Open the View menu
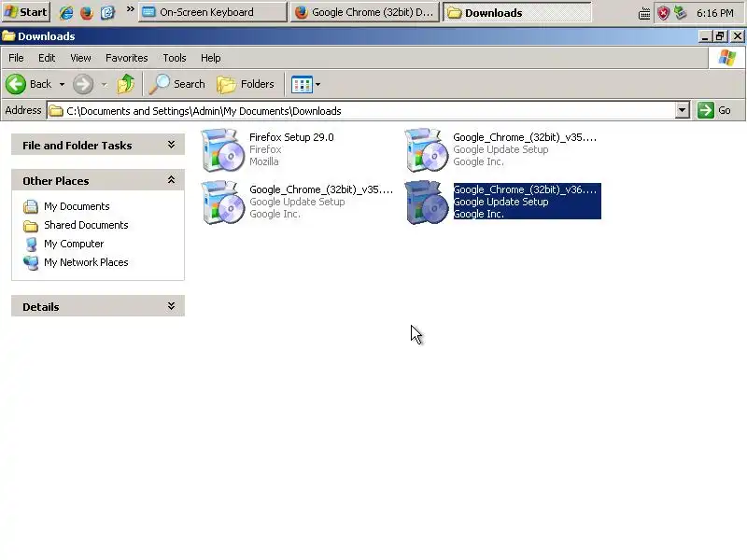Image resolution: width=747 pixels, height=560 pixels. [80, 58]
